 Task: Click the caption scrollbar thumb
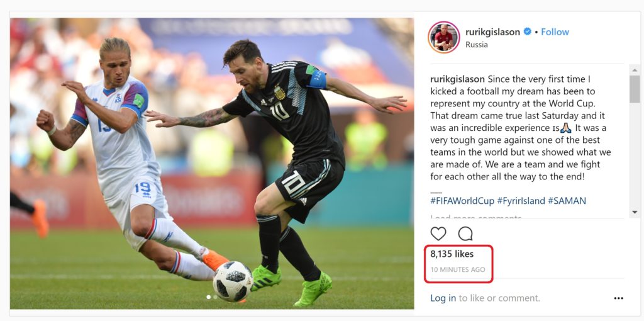[x=635, y=89]
